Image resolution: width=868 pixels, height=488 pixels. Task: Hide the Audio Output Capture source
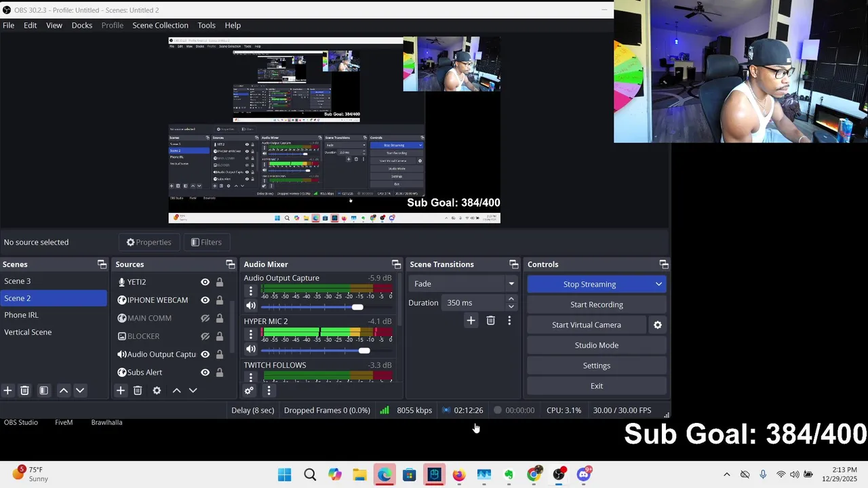point(205,354)
